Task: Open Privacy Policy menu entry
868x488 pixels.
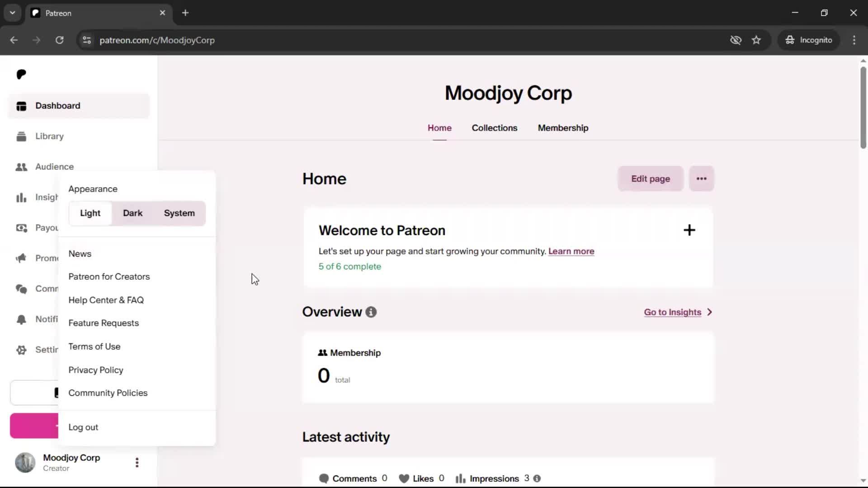Action: pyautogui.click(x=96, y=370)
